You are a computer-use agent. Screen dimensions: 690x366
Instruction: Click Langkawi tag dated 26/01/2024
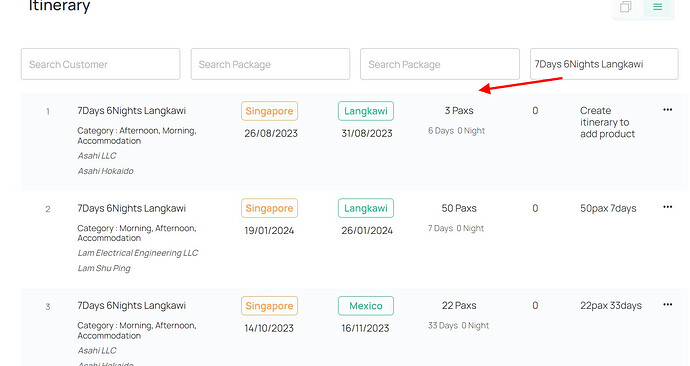[x=366, y=208]
